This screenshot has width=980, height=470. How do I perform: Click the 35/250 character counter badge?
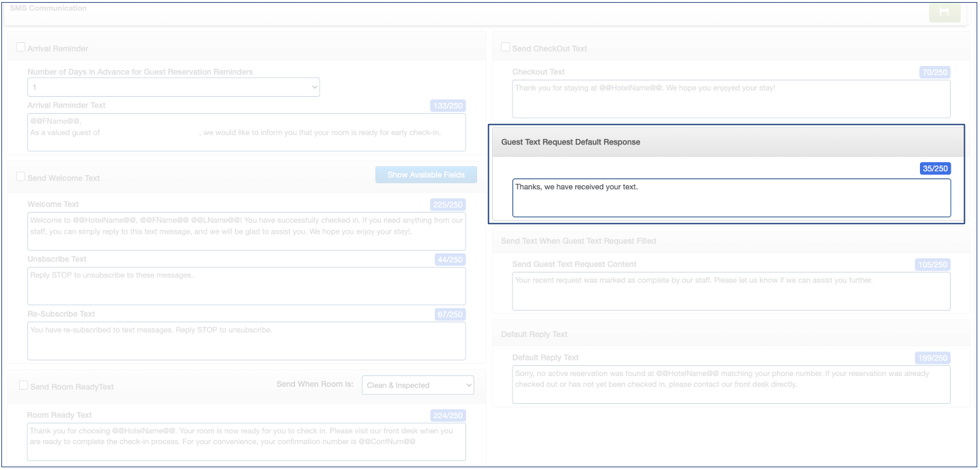click(935, 168)
